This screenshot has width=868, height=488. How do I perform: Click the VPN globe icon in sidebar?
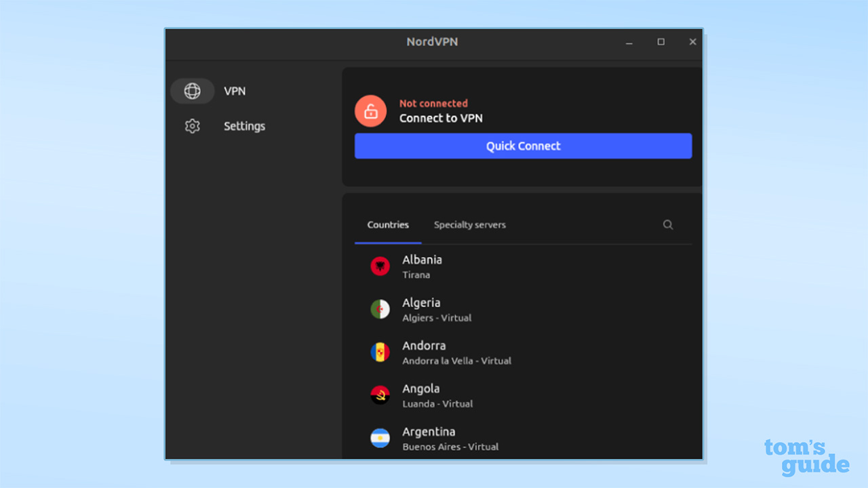coord(193,91)
